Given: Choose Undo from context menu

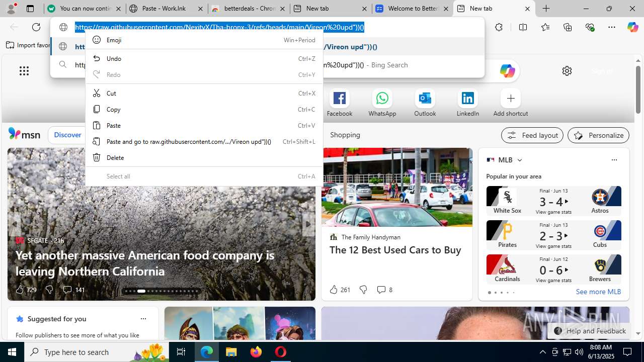Looking at the screenshot, I should tap(204, 59).
